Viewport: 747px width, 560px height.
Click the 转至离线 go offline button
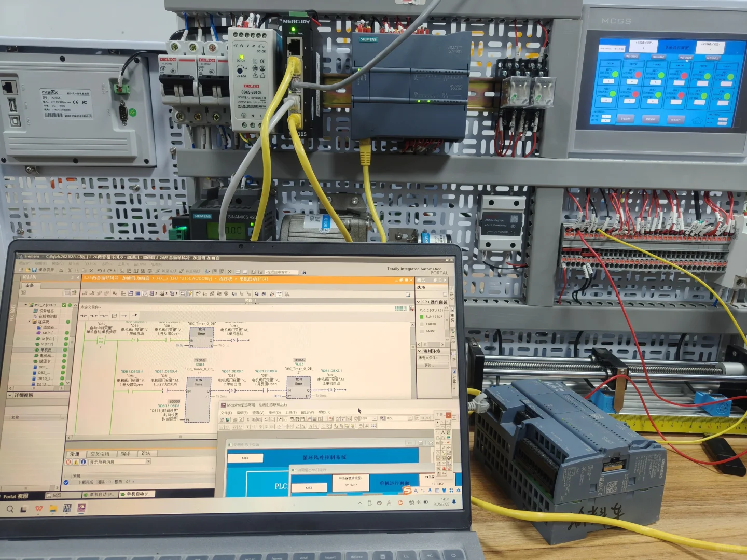coord(190,271)
